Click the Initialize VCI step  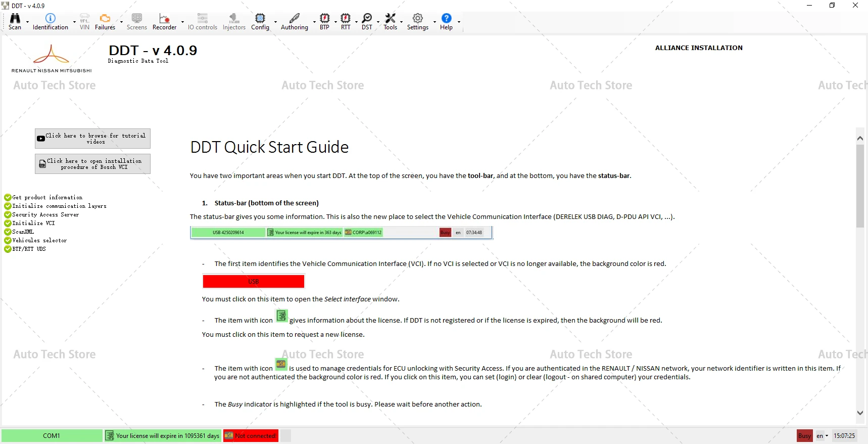(30, 224)
